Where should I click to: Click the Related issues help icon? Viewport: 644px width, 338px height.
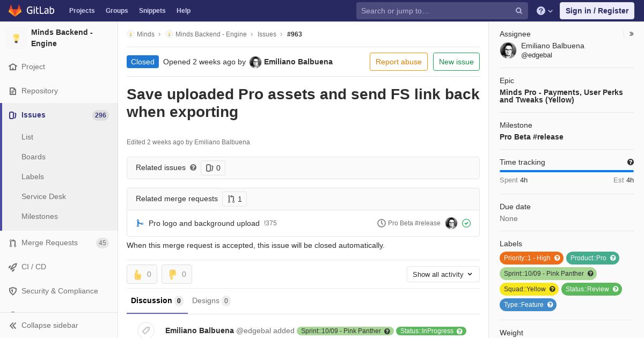click(193, 167)
